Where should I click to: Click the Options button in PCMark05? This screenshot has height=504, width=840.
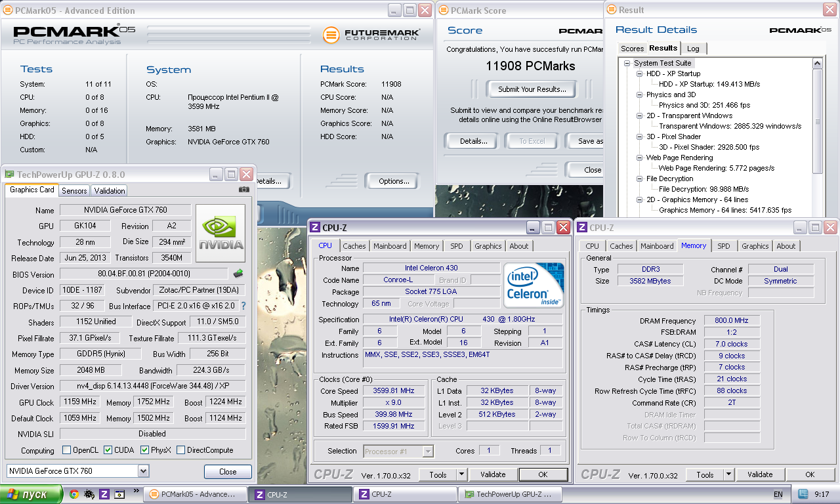click(394, 181)
